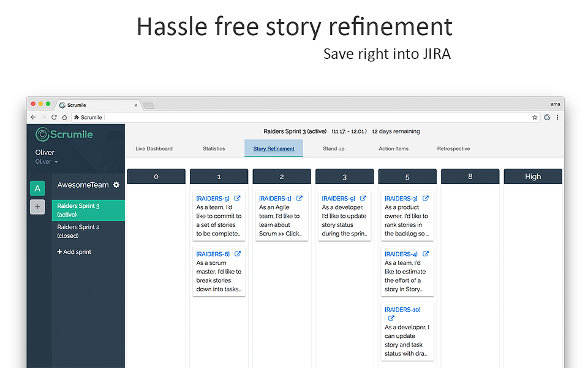Click the 1 point column header
The height and width of the screenshot is (368, 588).
coord(219,177)
